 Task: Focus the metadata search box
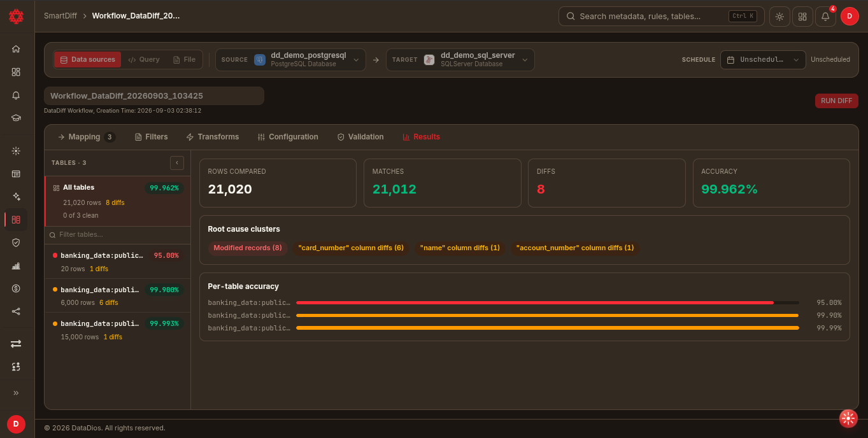click(x=662, y=17)
